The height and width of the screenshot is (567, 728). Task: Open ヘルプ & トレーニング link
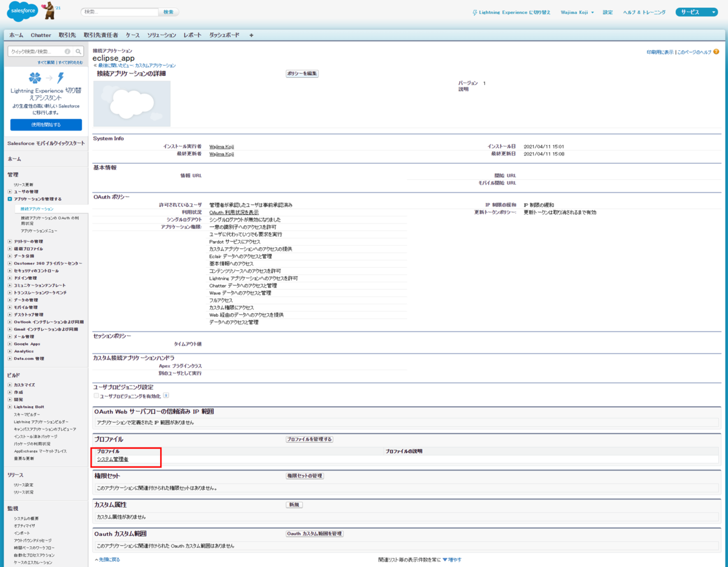644,12
